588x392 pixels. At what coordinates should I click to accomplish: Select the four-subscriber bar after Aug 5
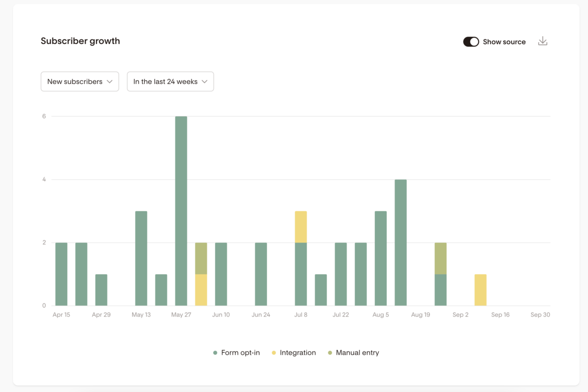click(x=401, y=243)
